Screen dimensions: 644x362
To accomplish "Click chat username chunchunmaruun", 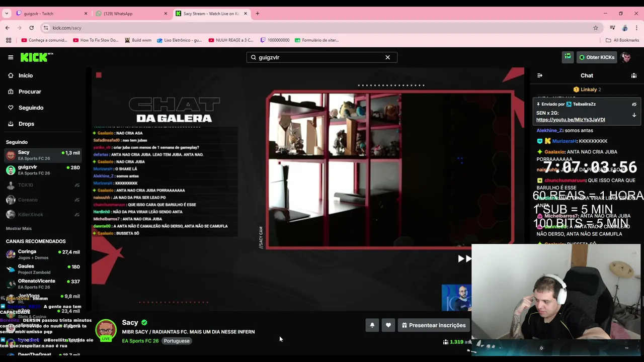I will 565,180.
